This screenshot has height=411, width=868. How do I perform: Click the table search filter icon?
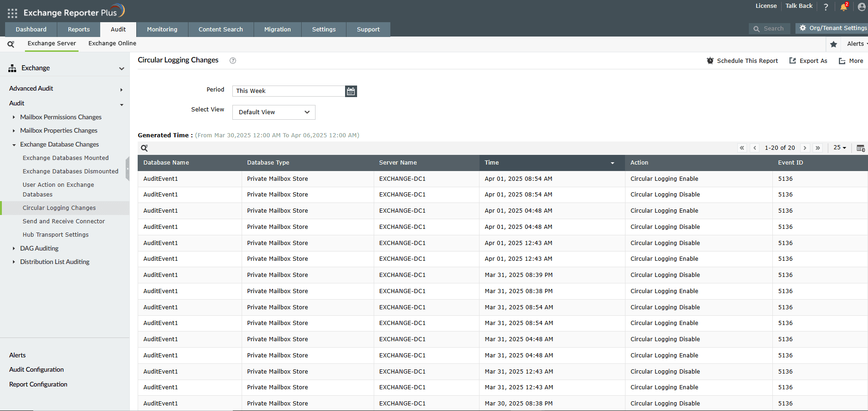144,148
